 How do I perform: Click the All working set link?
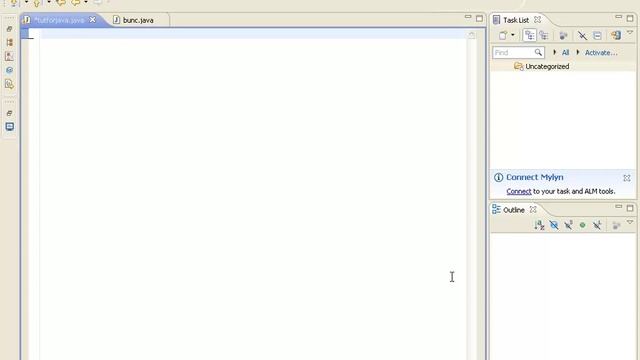[x=565, y=53]
